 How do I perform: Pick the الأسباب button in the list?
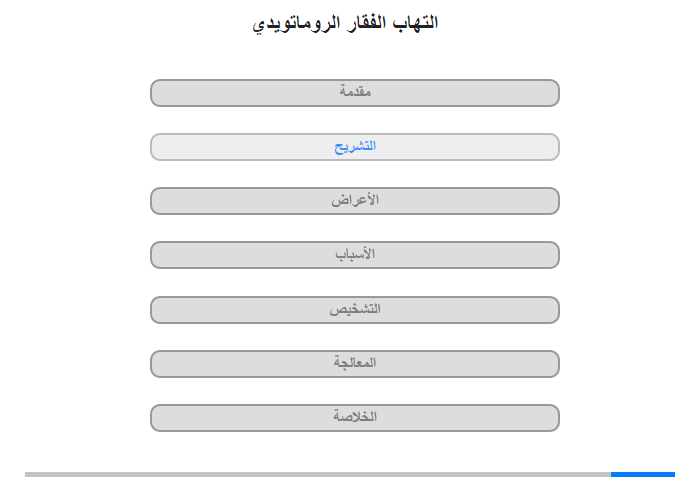point(355,255)
